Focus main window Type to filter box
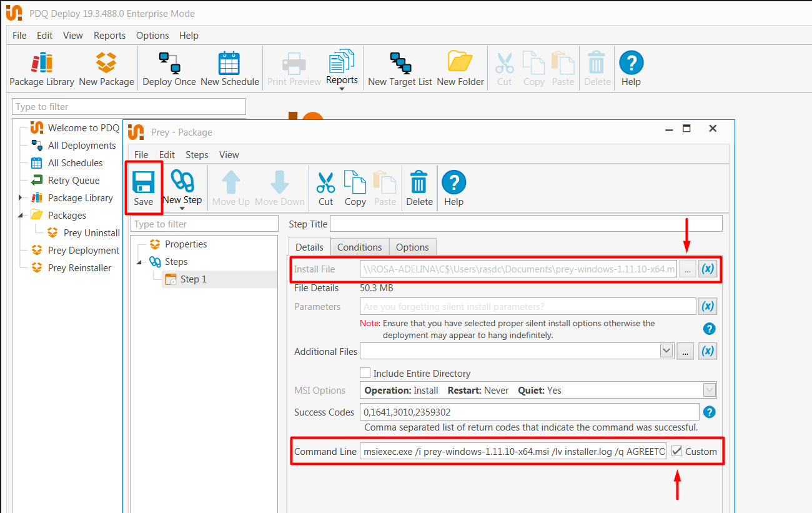 (129, 106)
